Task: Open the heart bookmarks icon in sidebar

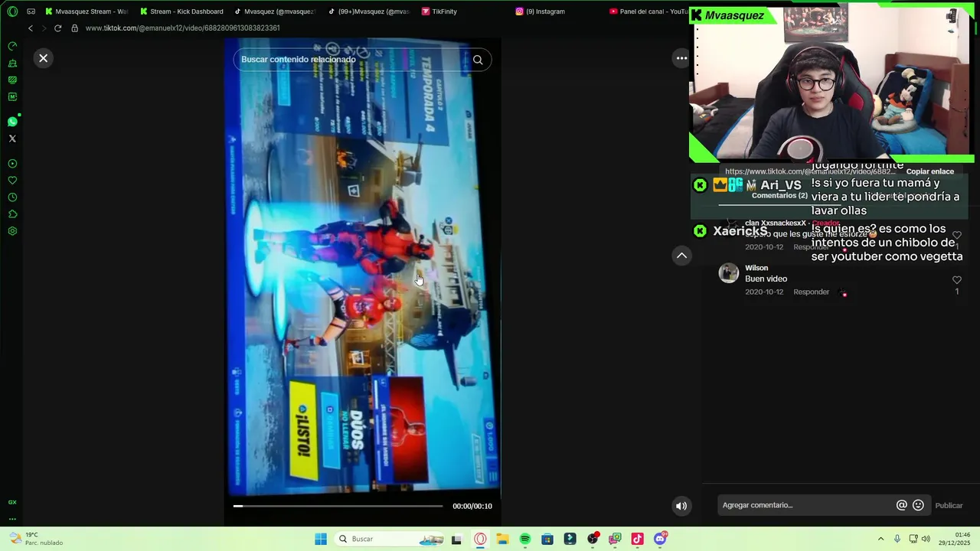Action: [12, 181]
